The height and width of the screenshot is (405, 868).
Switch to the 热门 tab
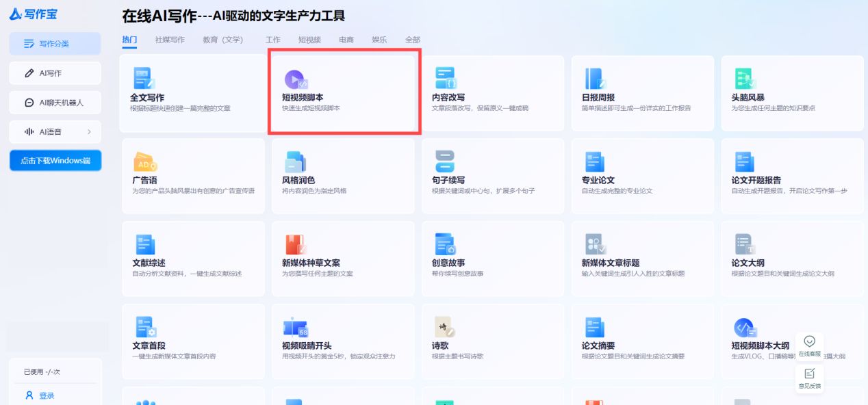[129, 40]
